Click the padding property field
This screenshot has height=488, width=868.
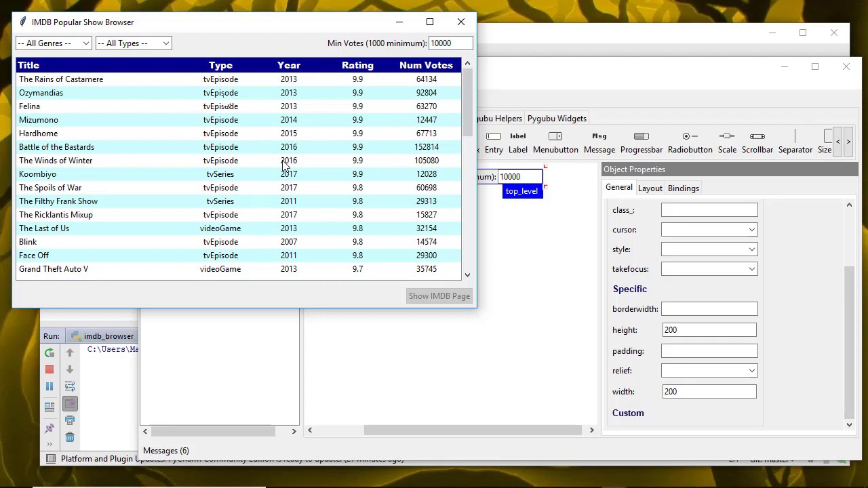[x=709, y=351]
